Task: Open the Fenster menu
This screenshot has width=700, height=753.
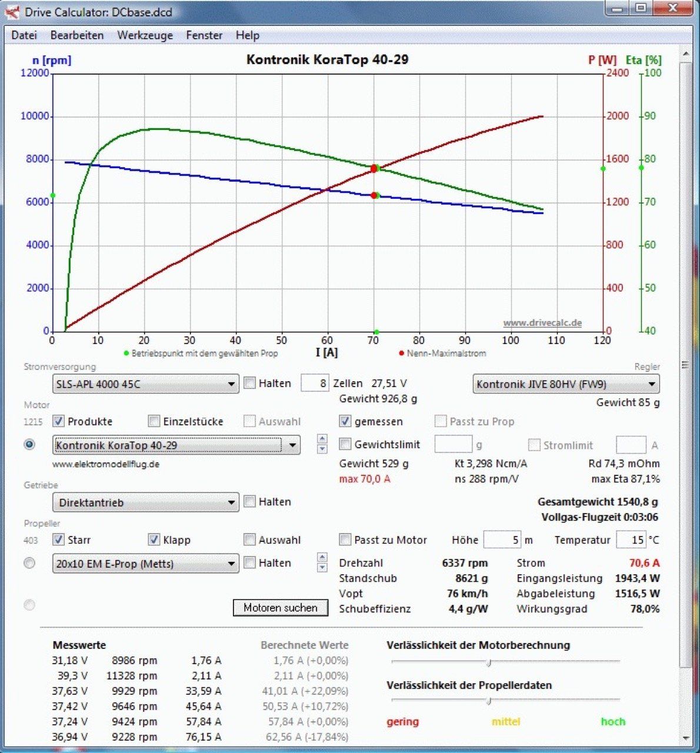Action: (204, 35)
